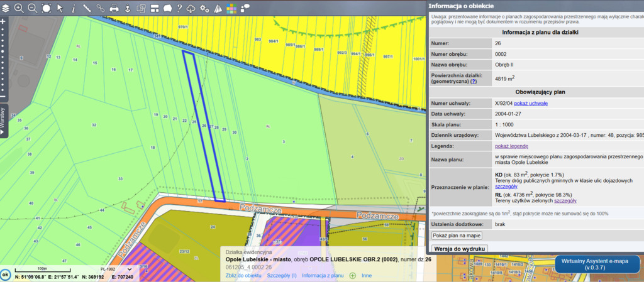Image resolution: width=644 pixels, height=282 pixels.
Task: Expand options with green plus icon
Action: click(x=352, y=275)
